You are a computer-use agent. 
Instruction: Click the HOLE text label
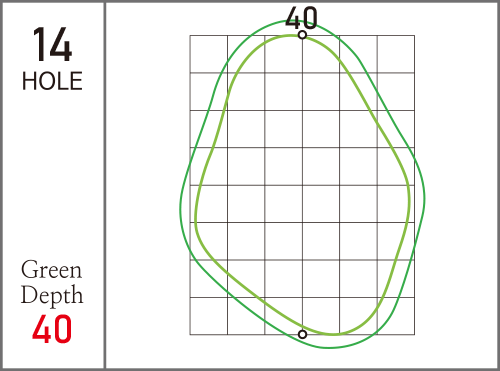pyautogui.click(x=52, y=81)
